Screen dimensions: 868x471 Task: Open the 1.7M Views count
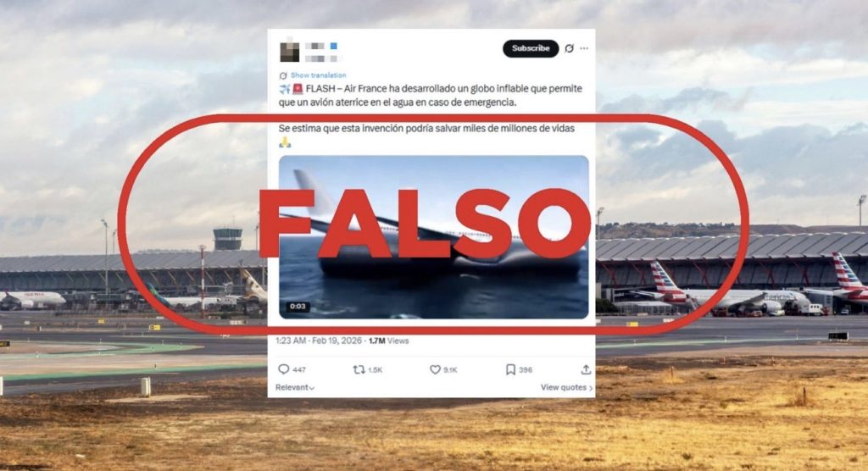(x=388, y=341)
